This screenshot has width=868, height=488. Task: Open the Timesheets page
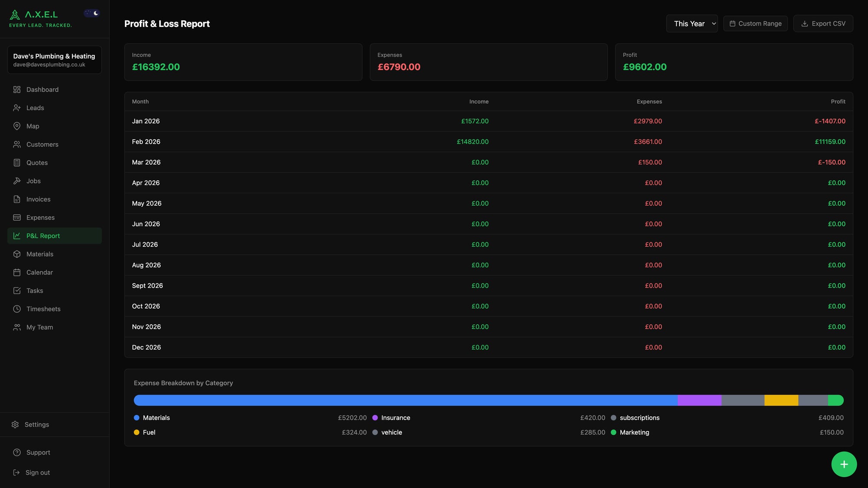point(43,309)
